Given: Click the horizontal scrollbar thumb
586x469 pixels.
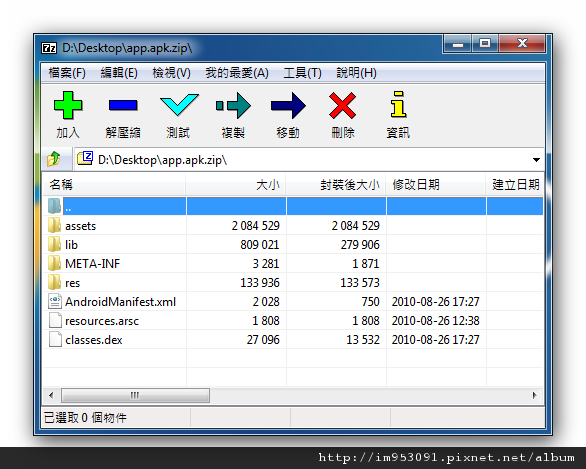Looking at the screenshot, I should pos(135,395).
